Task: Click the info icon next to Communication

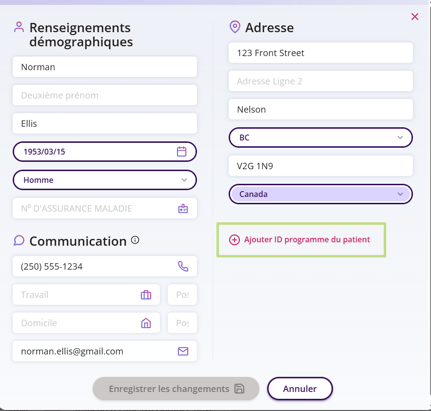Action: (x=135, y=240)
